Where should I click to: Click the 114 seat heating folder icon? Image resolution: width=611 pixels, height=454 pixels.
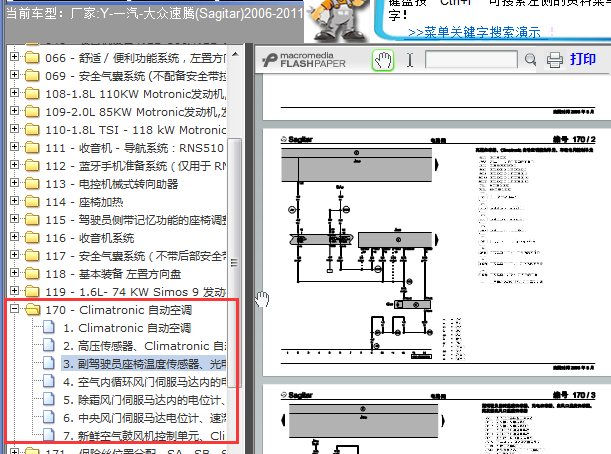tap(32, 202)
